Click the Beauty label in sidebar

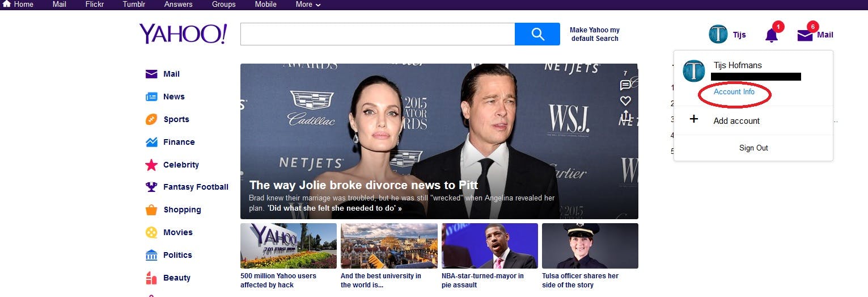coord(177,278)
